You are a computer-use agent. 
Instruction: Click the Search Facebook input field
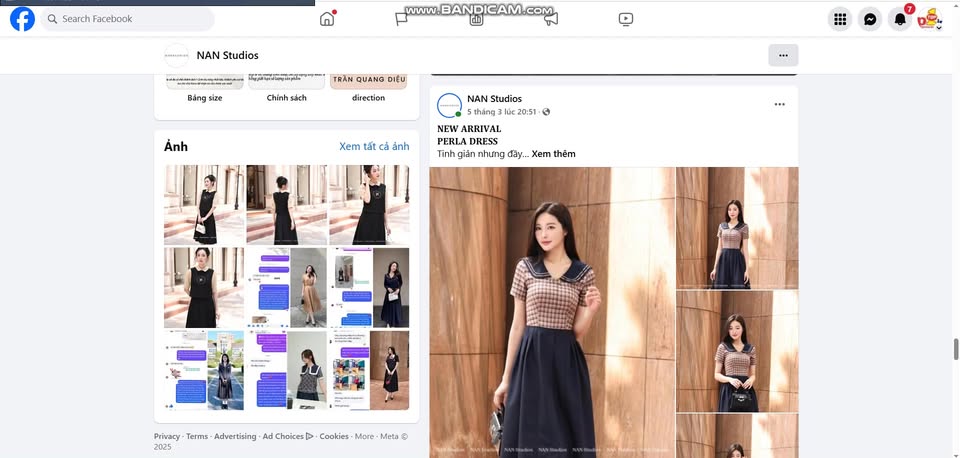[130, 19]
